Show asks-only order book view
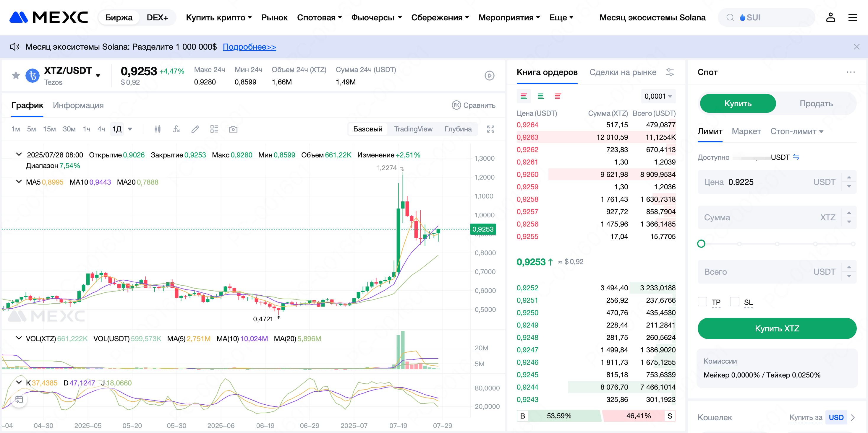Image resolution: width=868 pixels, height=433 pixels. 558,97
